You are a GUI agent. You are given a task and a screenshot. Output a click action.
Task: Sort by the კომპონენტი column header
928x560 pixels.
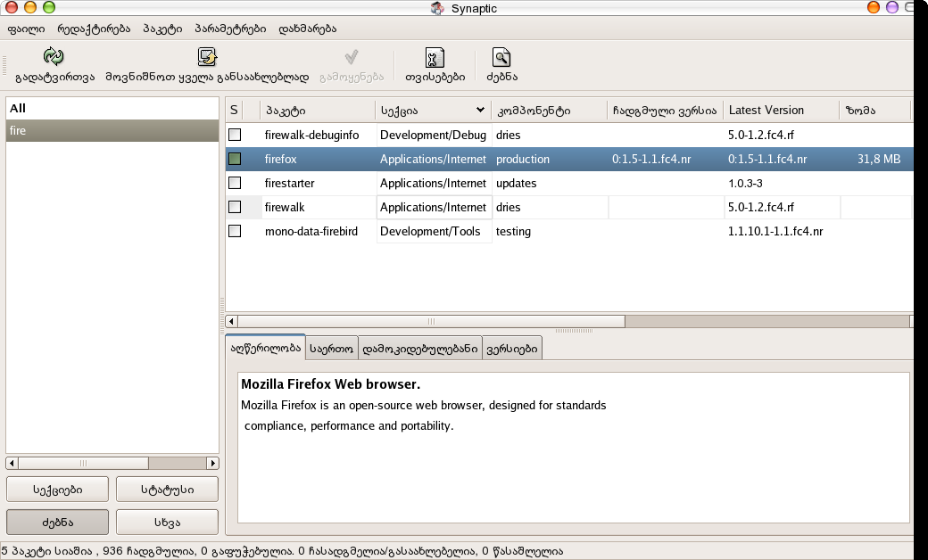548,111
